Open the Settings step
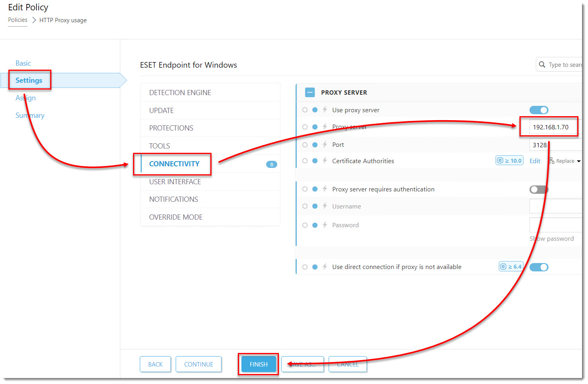Image resolution: width=588 pixels, height=384 pixels. [29, 80]
